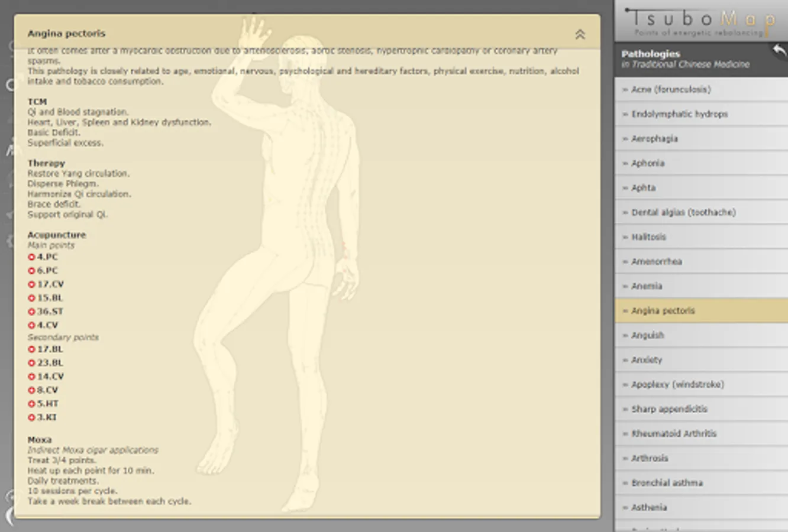
Task: Show secondary point 5.HT
Action: pyautogui.click(x=43, y=404)
